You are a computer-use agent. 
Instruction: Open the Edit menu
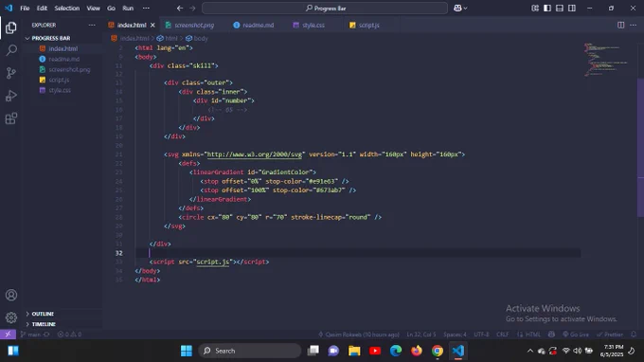(42, 9)
